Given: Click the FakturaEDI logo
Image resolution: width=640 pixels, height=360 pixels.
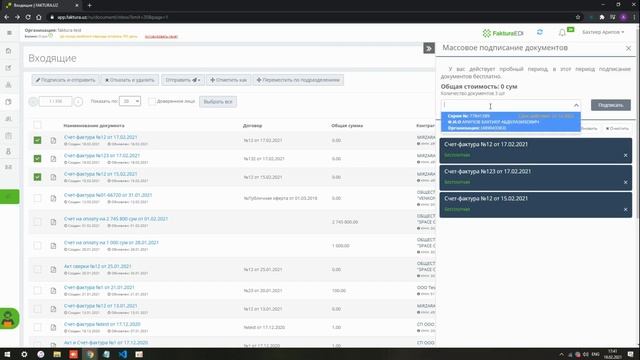Looking at the screenshot, I should [502, 33].
